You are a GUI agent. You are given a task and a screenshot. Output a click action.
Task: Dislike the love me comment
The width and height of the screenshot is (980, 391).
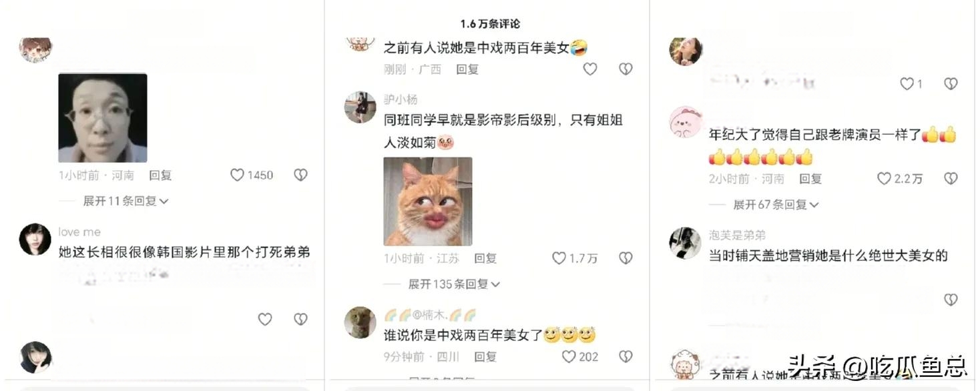pos(300,320)
